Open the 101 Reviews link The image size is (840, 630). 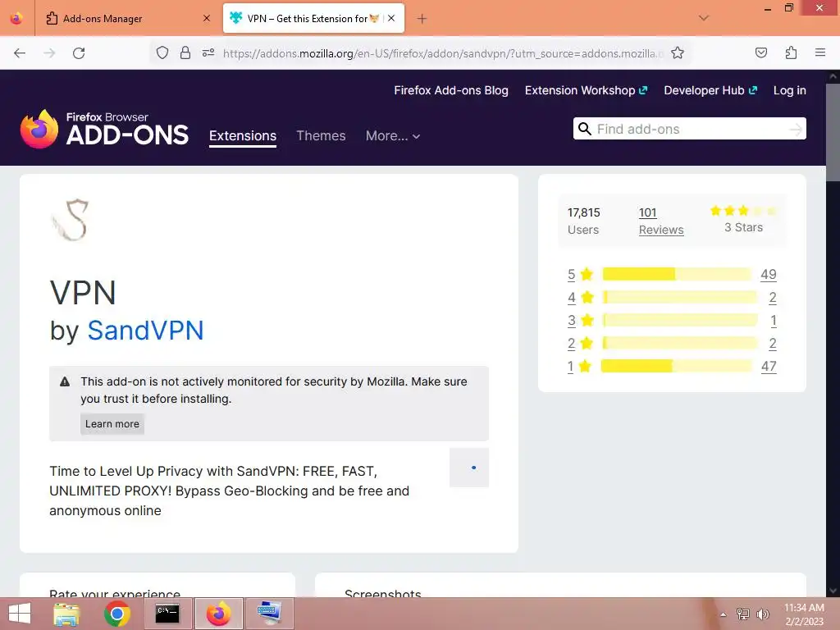tap(661, 221)
